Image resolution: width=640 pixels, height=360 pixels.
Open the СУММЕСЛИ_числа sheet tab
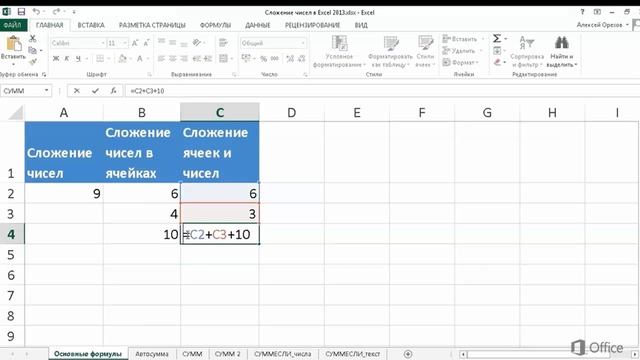(x=282, y=354)
